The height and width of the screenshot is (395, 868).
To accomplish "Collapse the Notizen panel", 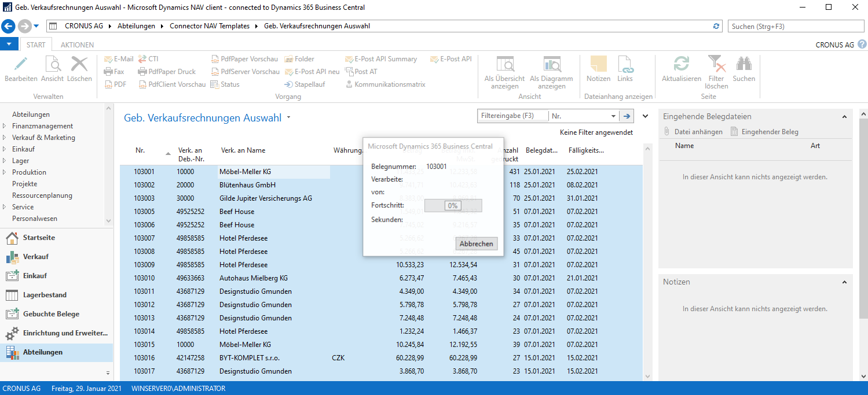I will [844, 282].
